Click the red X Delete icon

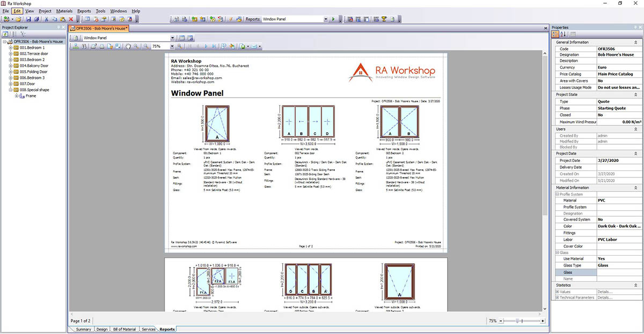71,19
